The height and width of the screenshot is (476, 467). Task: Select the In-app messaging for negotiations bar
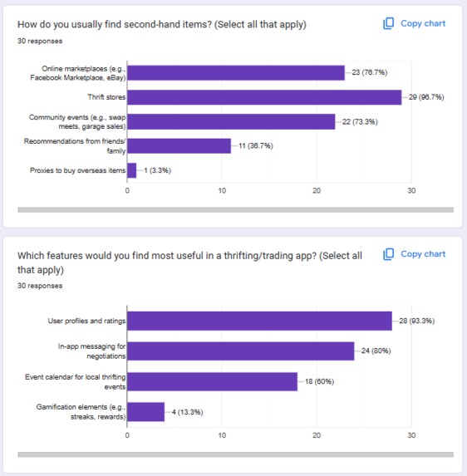click(240, 351)
